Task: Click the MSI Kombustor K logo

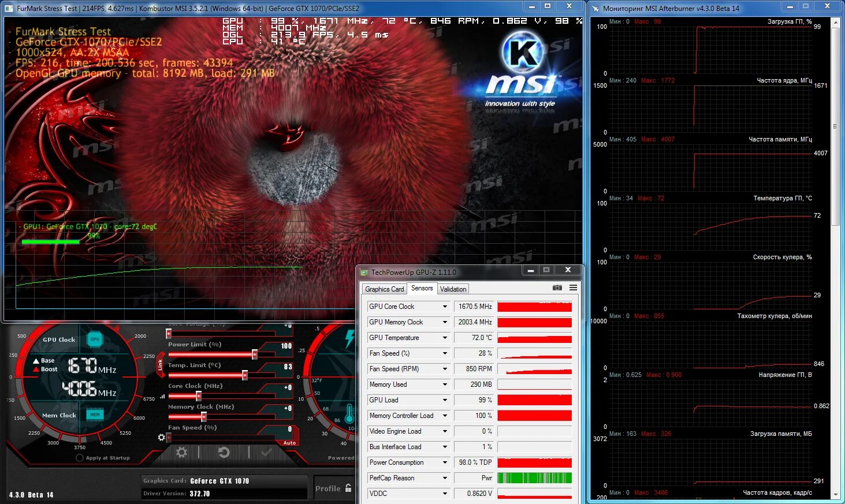Action: 523,52
